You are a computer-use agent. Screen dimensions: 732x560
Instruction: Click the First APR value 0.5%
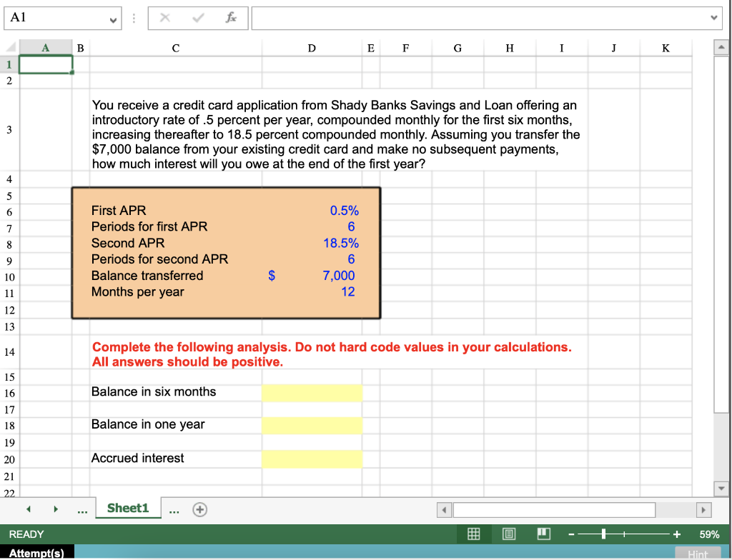[x=345, y=211]
